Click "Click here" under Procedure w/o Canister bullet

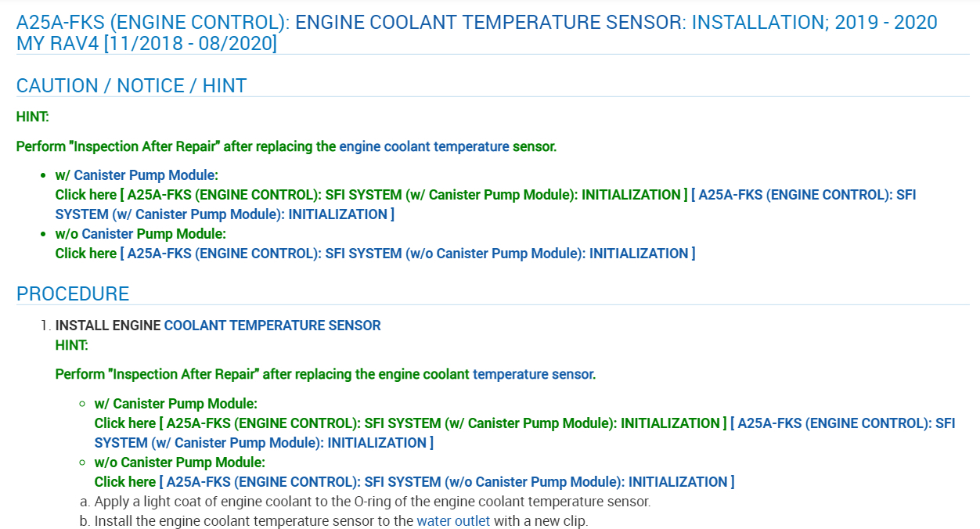[124, 482]
